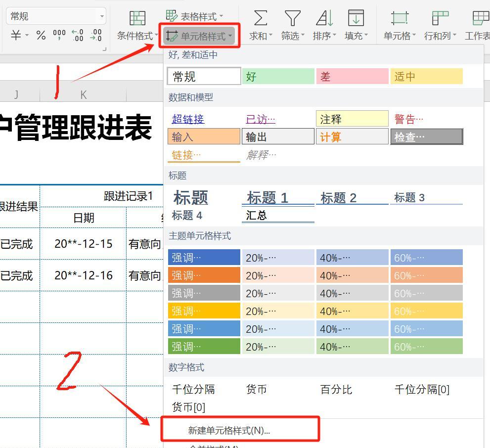Apply the yellow 强调 accent style
The height and width of the screenshot is (448, 490).
click(x=204, y=311)
